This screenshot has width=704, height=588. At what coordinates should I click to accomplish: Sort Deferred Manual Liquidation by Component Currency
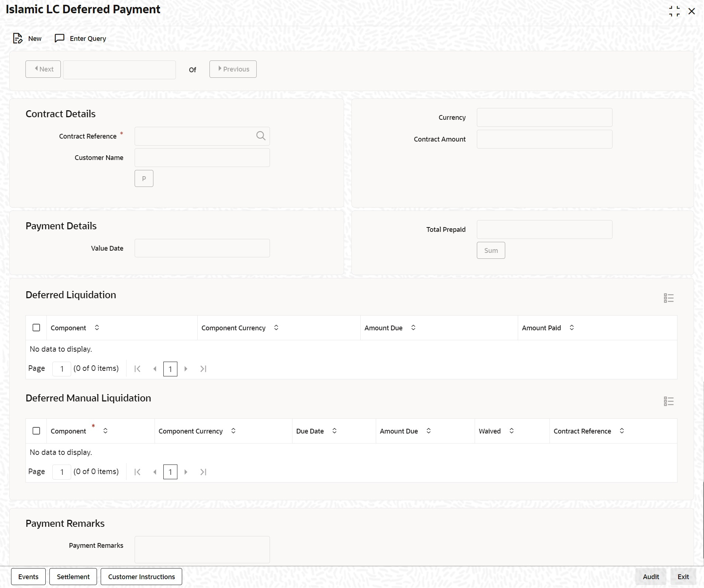click(233, 431)
